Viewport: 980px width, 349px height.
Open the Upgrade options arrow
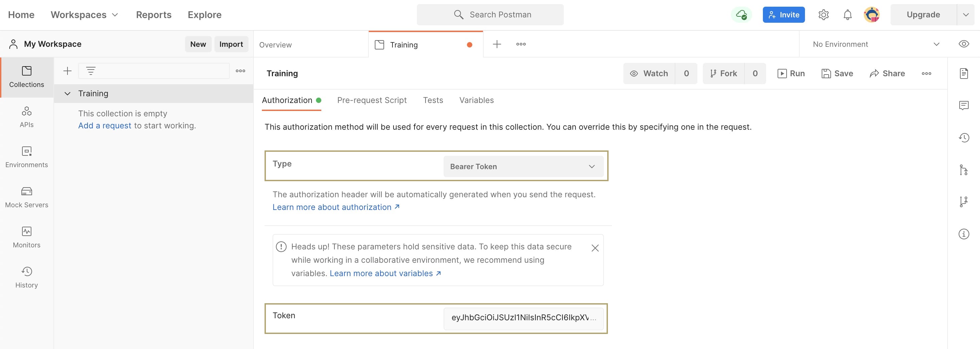[966, 15]
